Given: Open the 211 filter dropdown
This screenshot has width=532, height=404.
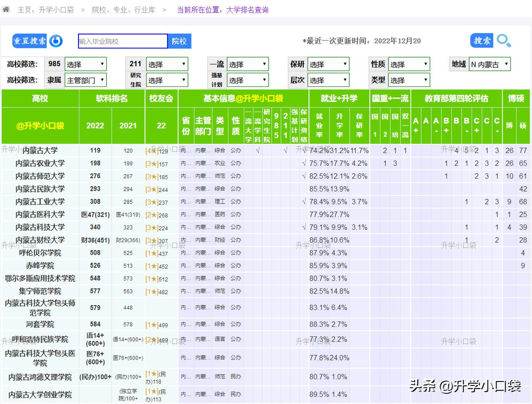Looking at the screenshot, I should click(167, 63).
